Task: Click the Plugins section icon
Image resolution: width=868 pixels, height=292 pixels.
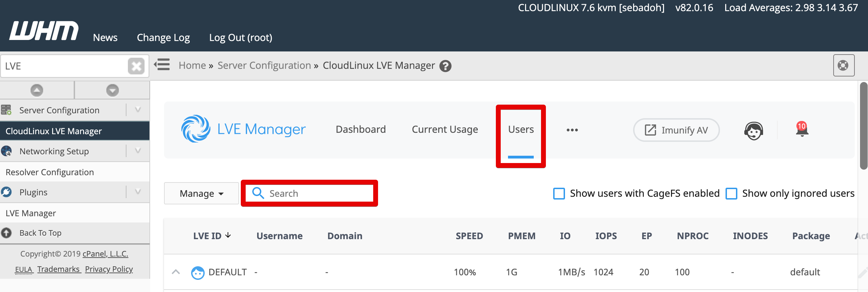Action: pyautogui.click(x=6, y=192)
